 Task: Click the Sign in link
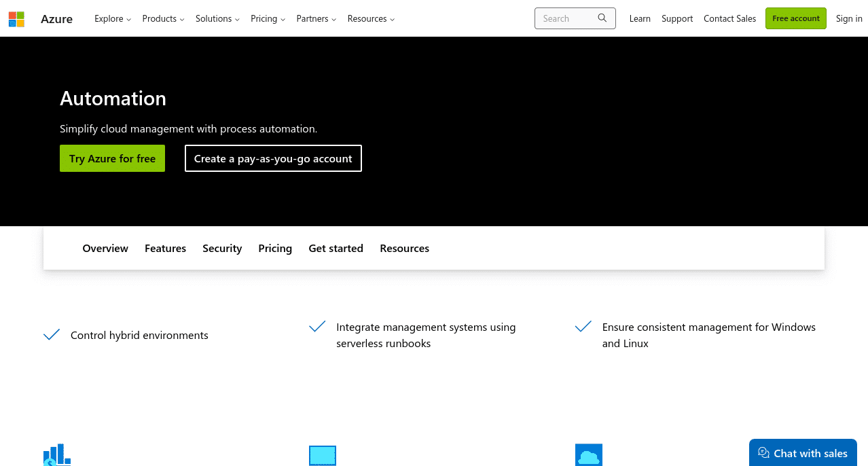[849, 18]
